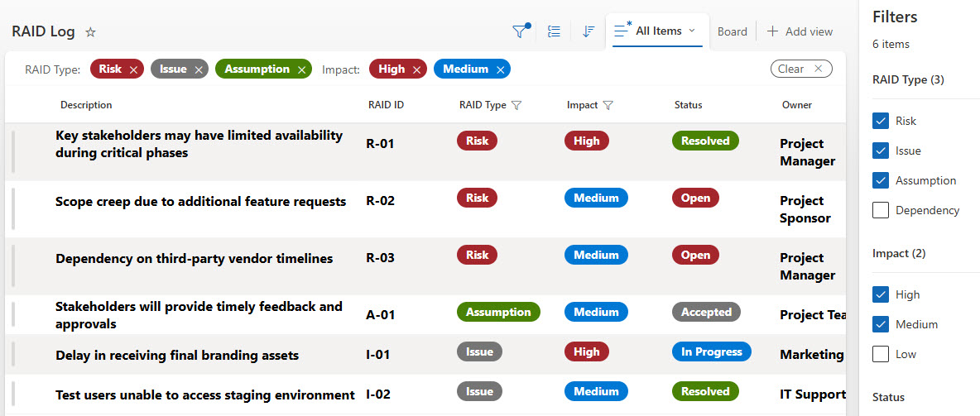Image resolution: width=980 pixels, height=416 pixels.
Task: Open the group by icon
Action: [555, 31]
